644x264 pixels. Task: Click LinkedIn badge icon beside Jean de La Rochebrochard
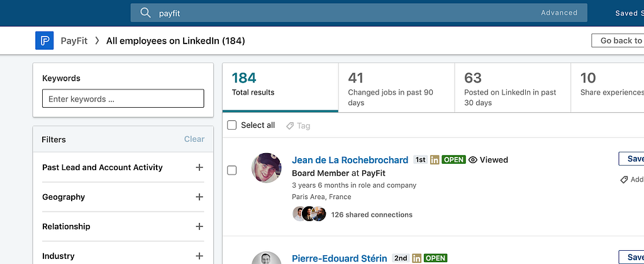[x=435, y=160]
